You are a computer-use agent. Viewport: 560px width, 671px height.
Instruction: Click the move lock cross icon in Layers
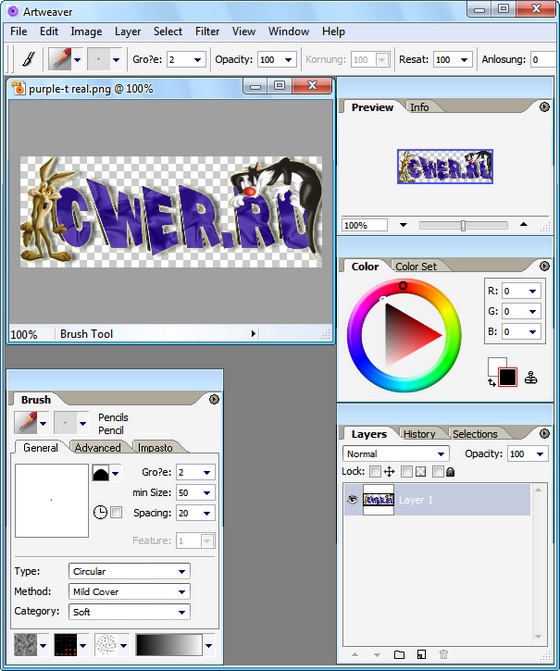click(x=389, y=472)
